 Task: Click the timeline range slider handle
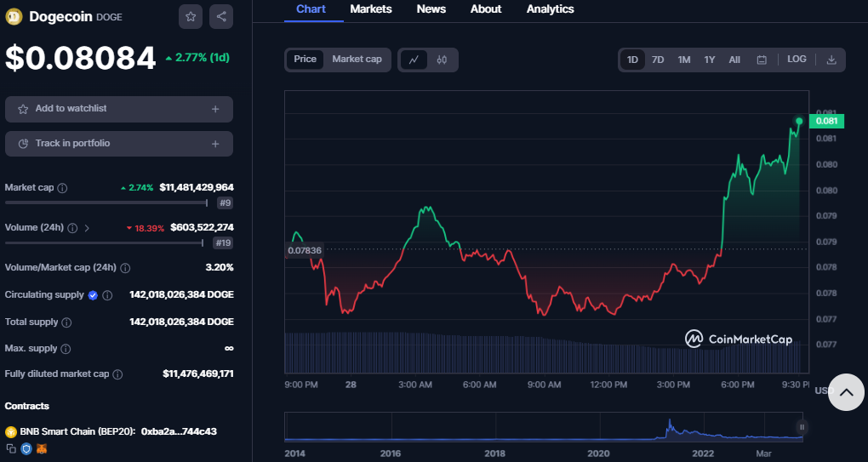(x=802, y=426)
